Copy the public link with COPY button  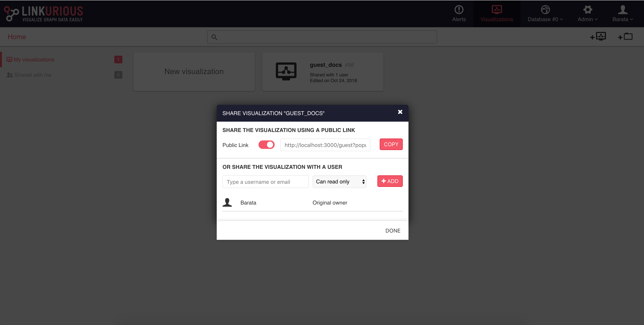(x=391, y=144)
